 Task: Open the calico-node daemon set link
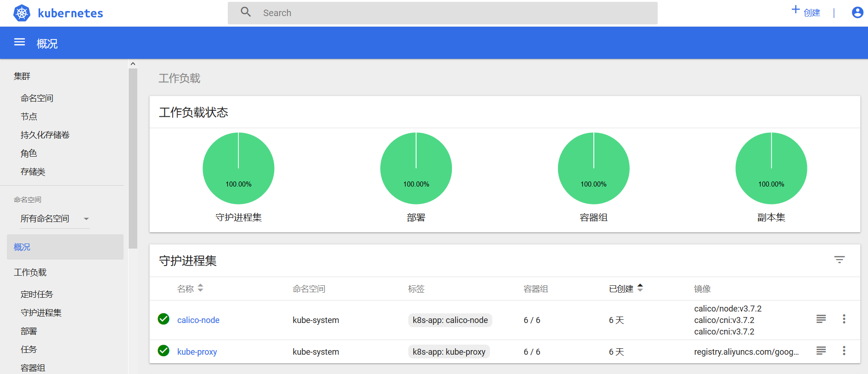pos(198,320)
